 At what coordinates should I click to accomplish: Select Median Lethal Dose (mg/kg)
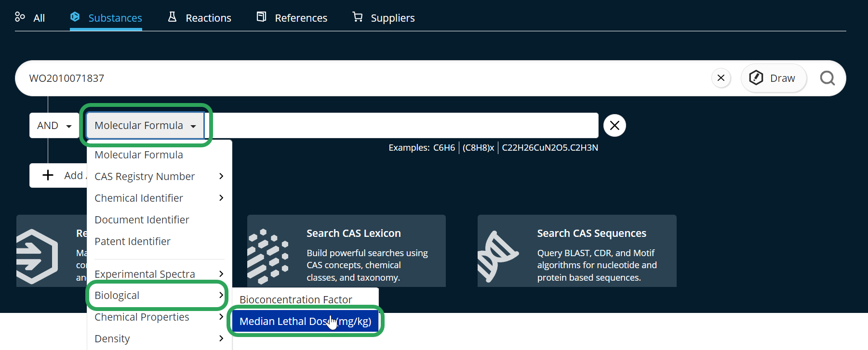point(306,321)
